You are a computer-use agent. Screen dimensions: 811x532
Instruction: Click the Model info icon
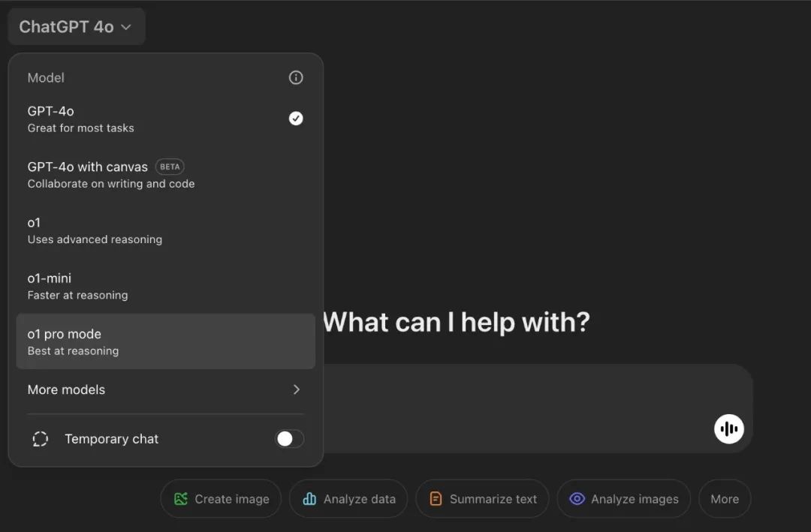tap(296, 78)
